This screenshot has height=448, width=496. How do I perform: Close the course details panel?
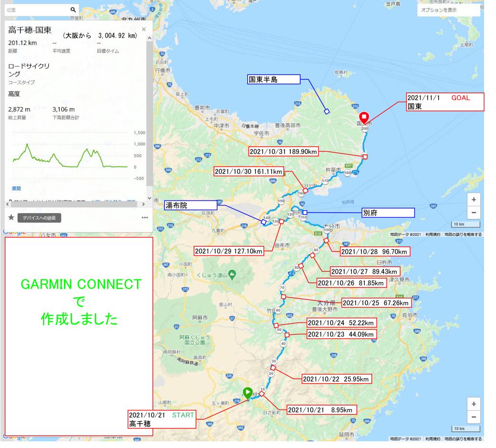[x=144, y=30]
